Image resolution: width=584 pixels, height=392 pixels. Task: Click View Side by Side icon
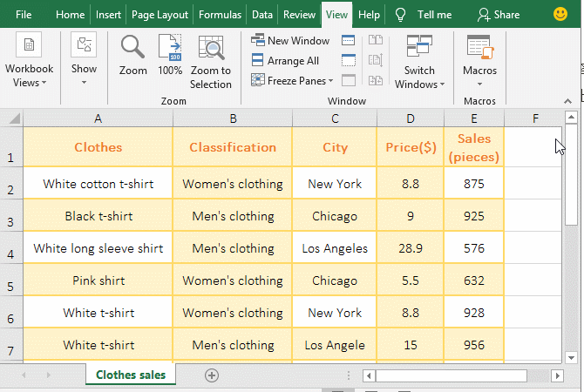(376, 40)
